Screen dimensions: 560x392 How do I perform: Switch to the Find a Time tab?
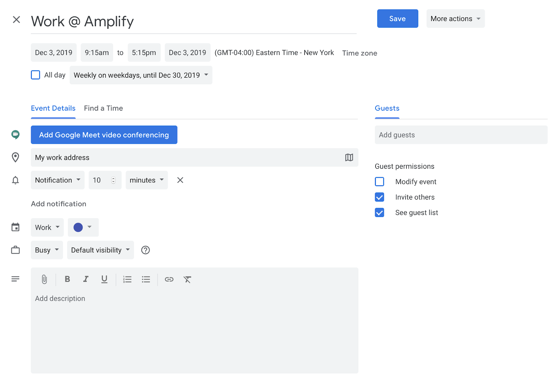pos(104,108)
